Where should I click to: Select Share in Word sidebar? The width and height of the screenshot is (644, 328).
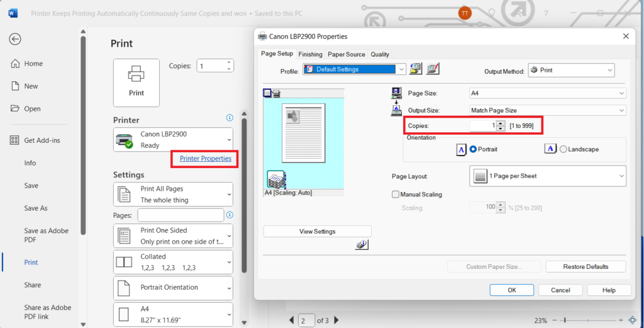tap(33, 285)
